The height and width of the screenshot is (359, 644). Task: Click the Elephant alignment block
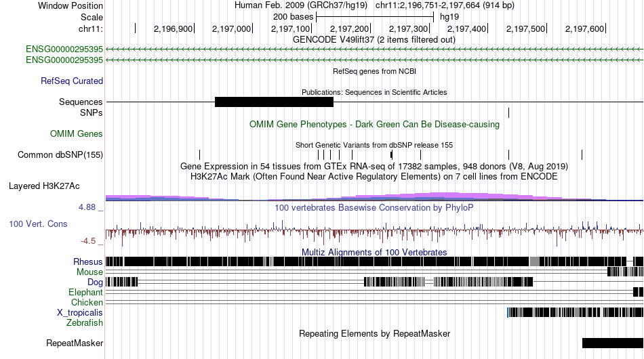[639, 292]
